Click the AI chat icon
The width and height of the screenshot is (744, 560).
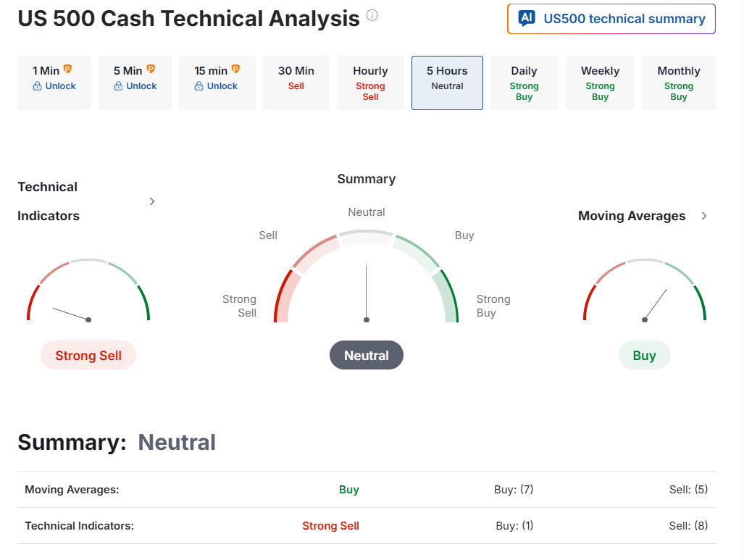pos(527,19)
